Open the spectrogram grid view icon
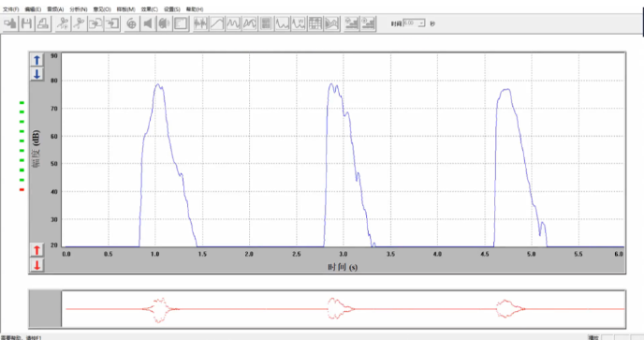 [x=315, y=23]
